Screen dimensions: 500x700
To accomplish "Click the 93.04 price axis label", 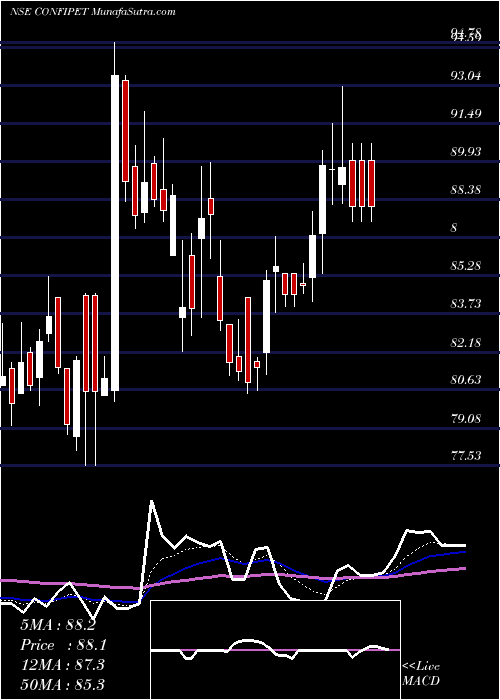I will (x=466, y=76).
